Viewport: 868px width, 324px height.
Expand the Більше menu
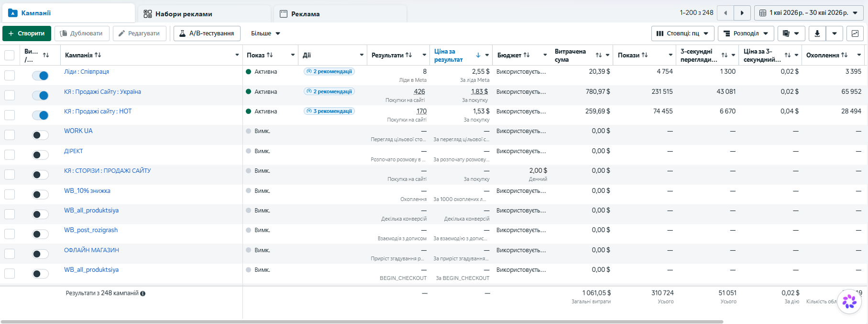click(x=265, y=34)
